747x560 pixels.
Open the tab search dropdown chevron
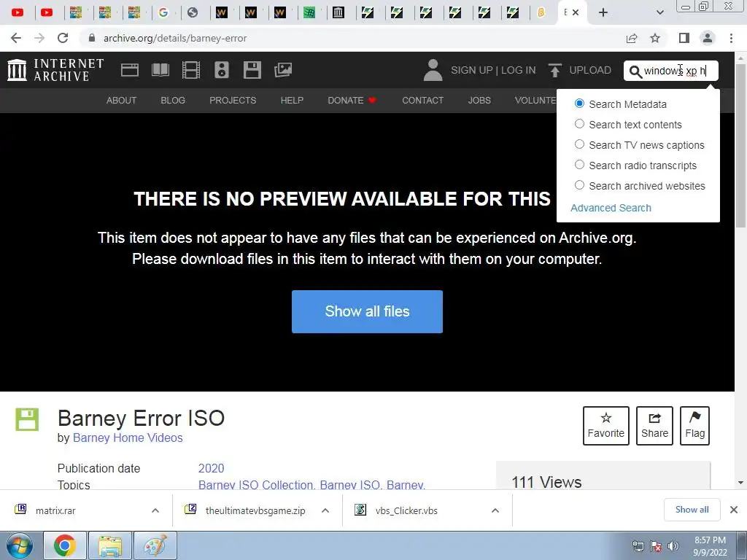(659, 12)
